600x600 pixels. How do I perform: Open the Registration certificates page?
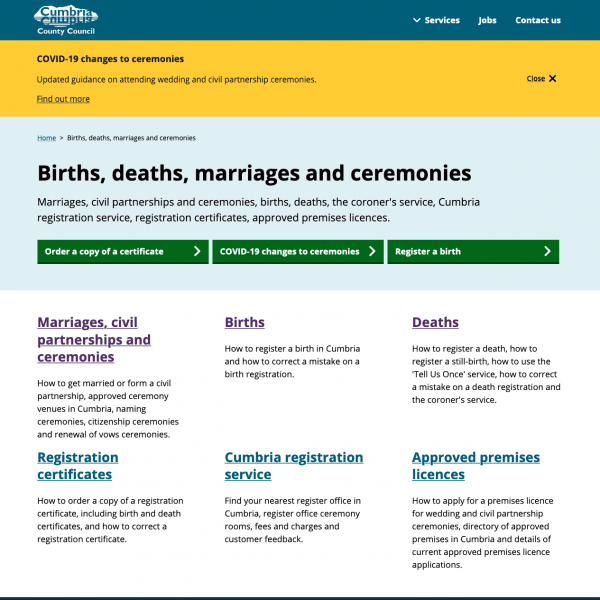(77, 466)
